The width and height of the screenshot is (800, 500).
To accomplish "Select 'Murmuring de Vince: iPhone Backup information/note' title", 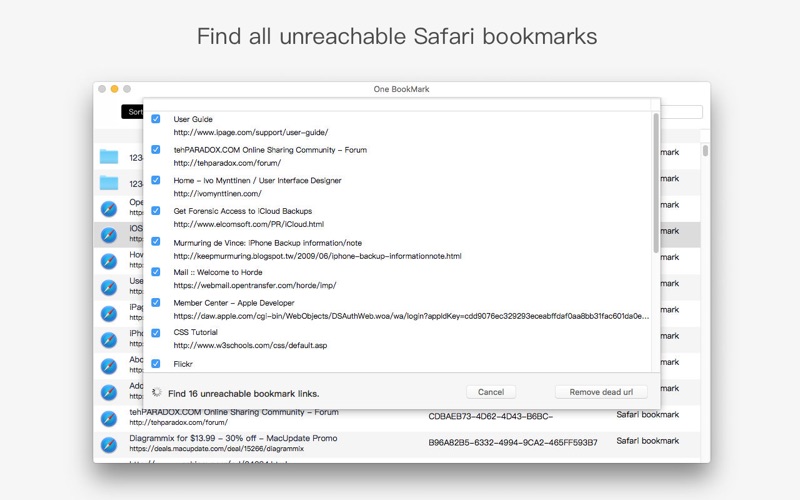I will pyautogui.click(x=267, y=243).
